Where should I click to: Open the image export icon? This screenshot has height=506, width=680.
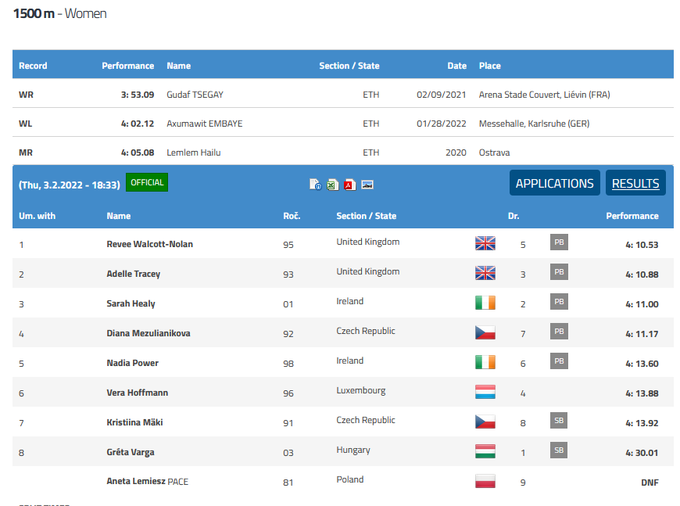(367, 184)
